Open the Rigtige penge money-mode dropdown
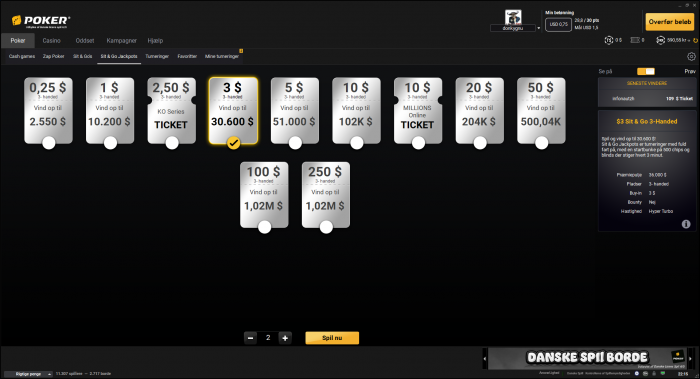The width and height of the screenshot is (700, 379). pos(28,374)
